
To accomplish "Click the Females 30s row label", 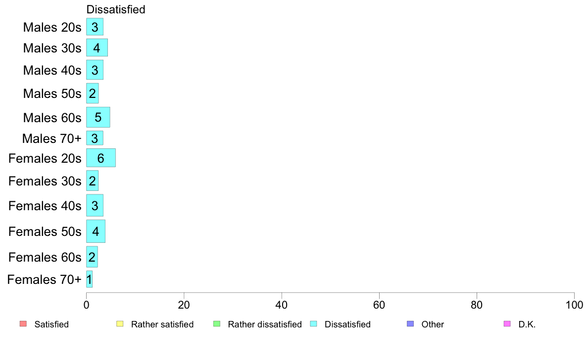I will (x=45, y=181).
